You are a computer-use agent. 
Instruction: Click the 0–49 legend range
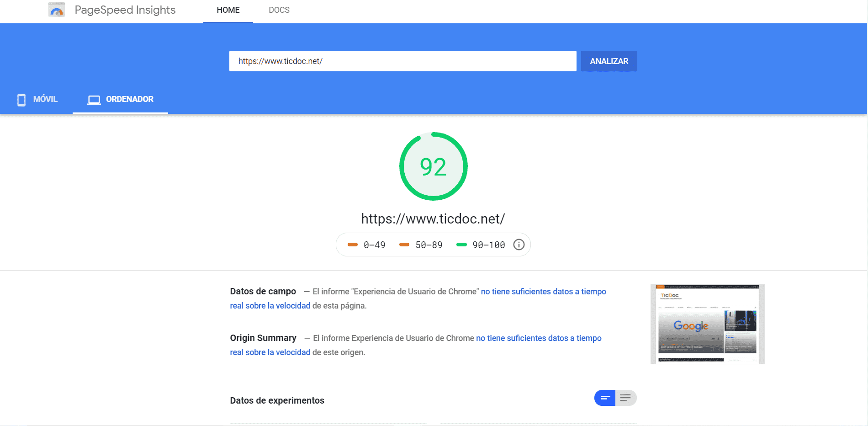pyautogui.click(x=374, y=245)
